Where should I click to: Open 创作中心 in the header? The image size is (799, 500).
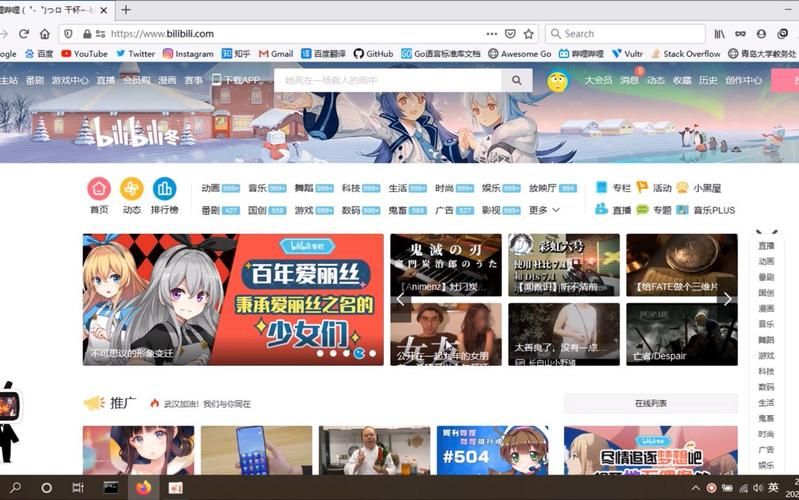743,80
